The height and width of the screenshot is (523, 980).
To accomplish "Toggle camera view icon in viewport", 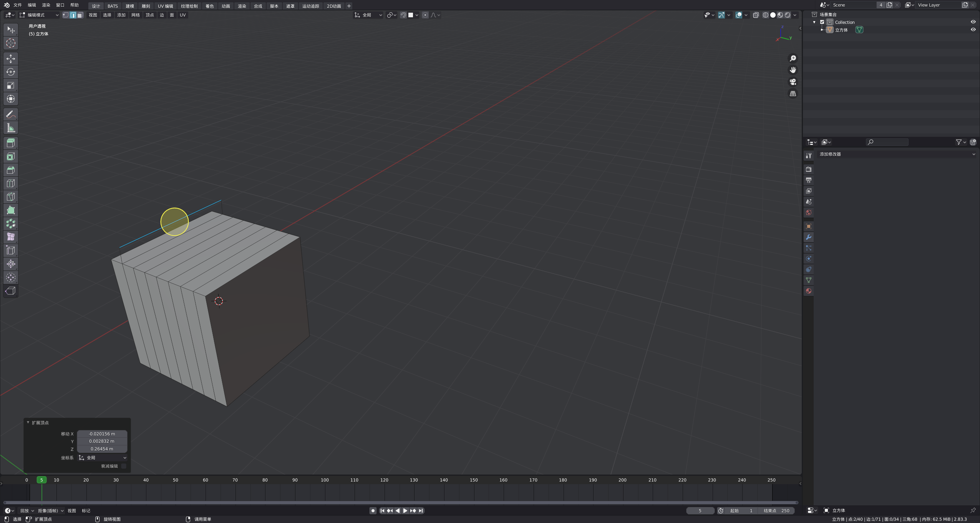I will click(793, 82).
